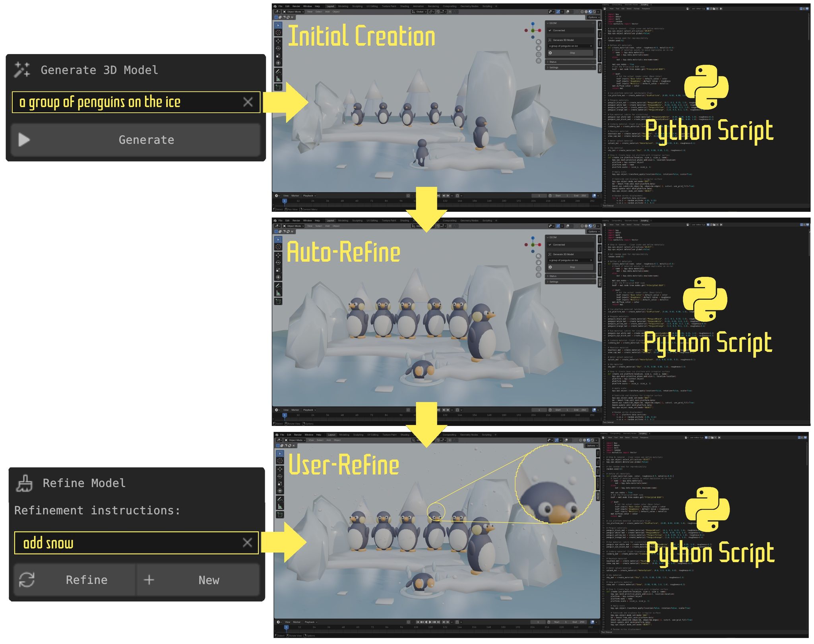This screenshot has height=644, width=814.
Task: Select the Scale tool in Initial Creation viewport
Action: (x=278, y=56)
